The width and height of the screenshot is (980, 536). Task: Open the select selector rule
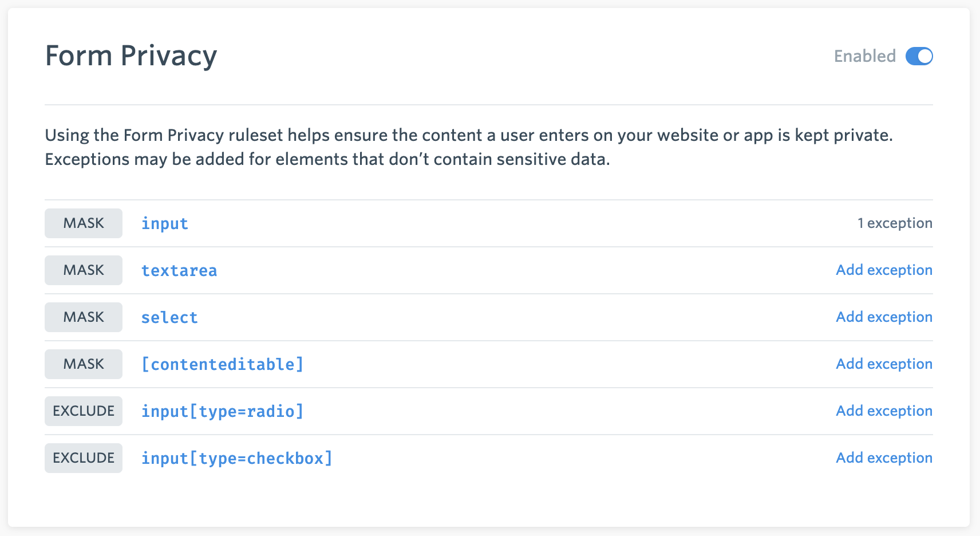[169, 317]
